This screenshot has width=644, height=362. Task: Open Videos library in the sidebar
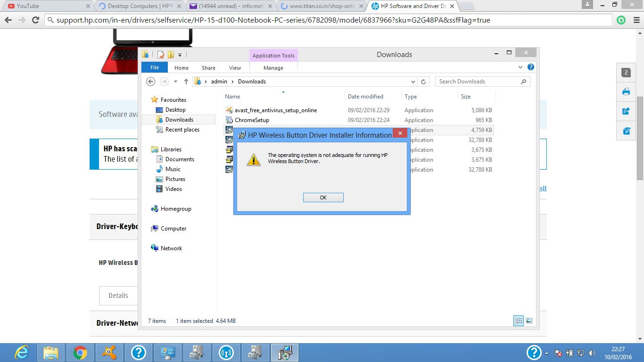click(x=173, y=189)
